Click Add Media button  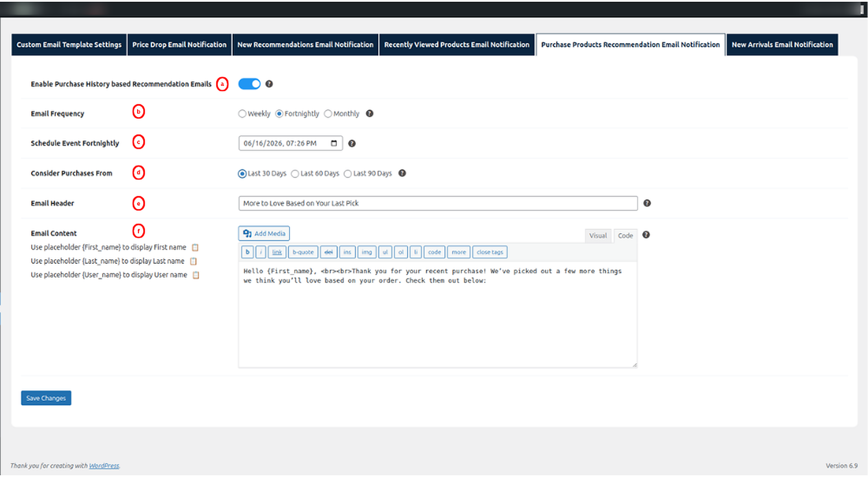click(264, 233)
